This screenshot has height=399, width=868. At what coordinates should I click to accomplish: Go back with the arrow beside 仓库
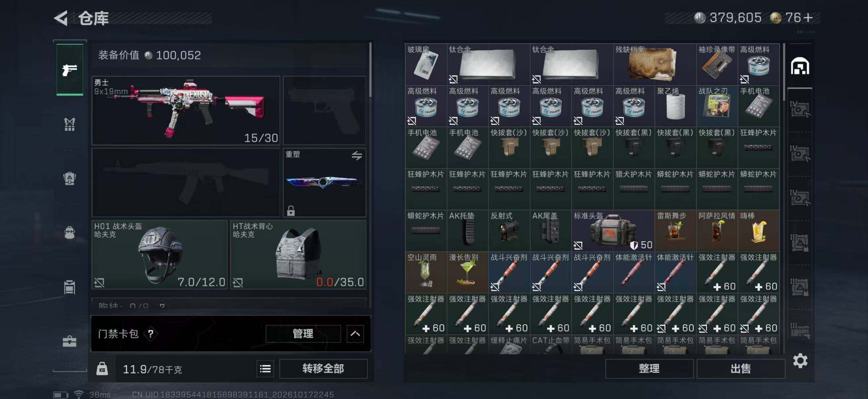61,18
